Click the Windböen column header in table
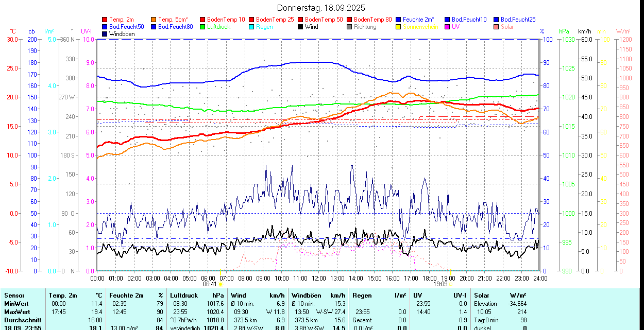This screenshot has height=330, width=644. click(307, 296)
